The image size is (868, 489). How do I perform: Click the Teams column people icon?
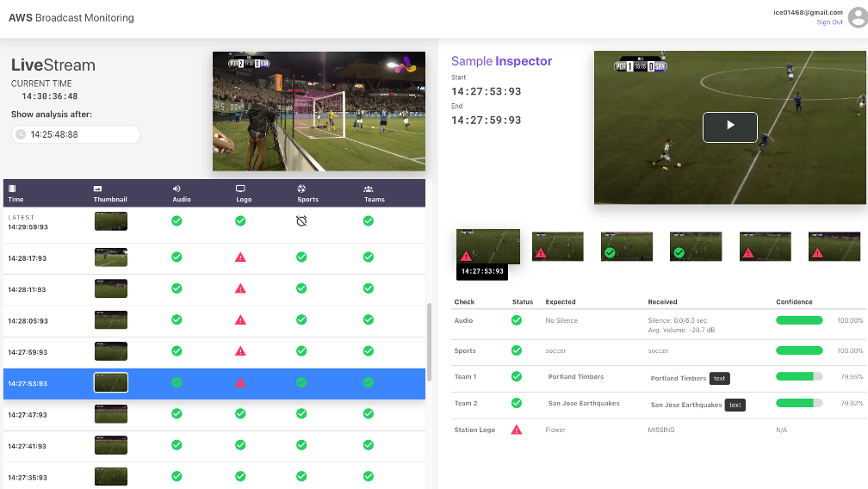pyautogui.click(x=369, y=189)
